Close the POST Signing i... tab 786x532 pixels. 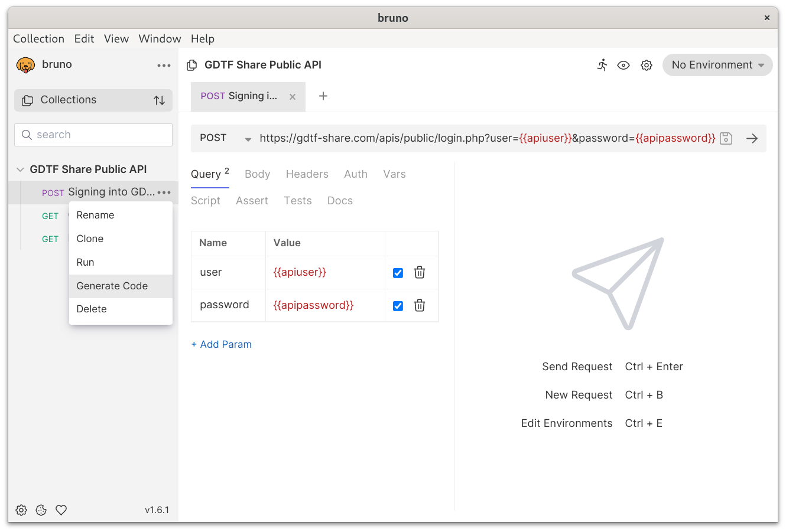pyautogui.click(x=293, y=97)
